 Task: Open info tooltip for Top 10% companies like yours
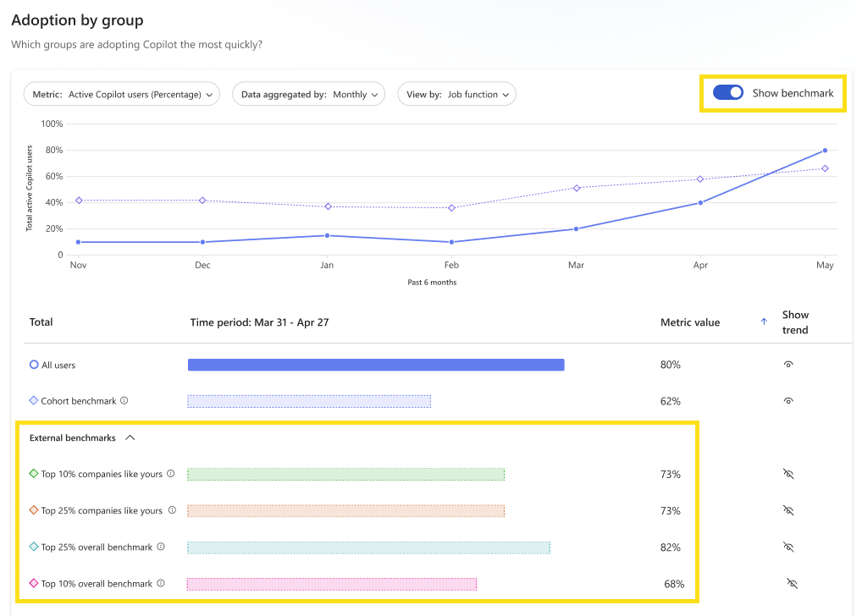click(171, 474)
